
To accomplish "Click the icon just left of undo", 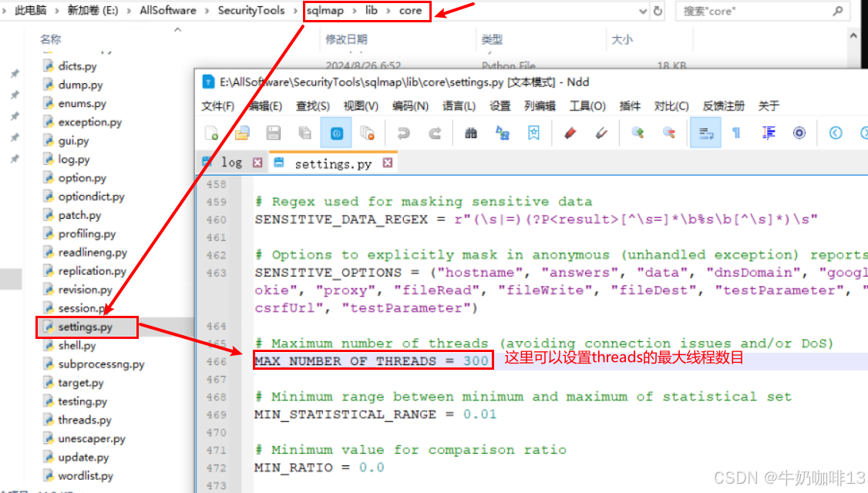I will point(368,133).
